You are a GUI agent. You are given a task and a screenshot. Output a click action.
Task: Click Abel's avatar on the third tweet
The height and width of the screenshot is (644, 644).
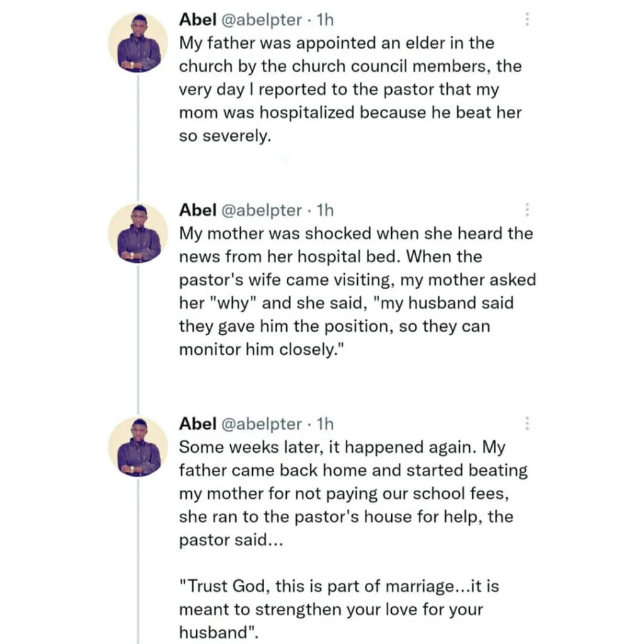(138, 447)
